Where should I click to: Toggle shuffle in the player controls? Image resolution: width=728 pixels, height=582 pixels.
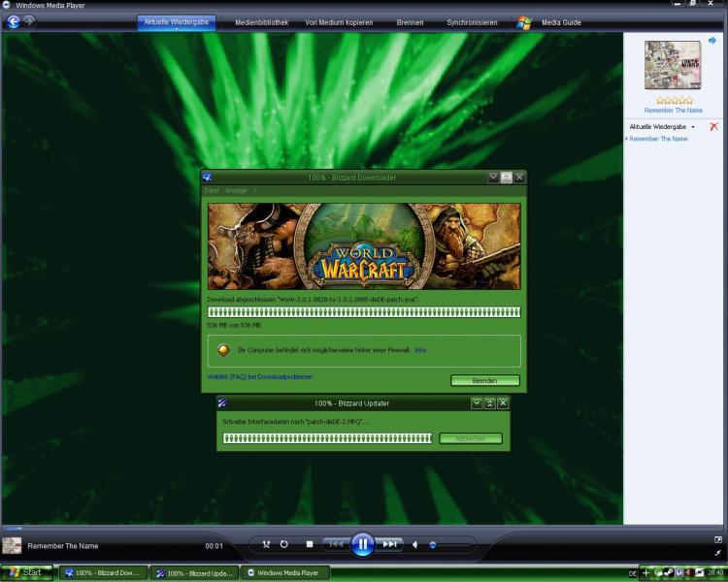[x=266, y=544]
